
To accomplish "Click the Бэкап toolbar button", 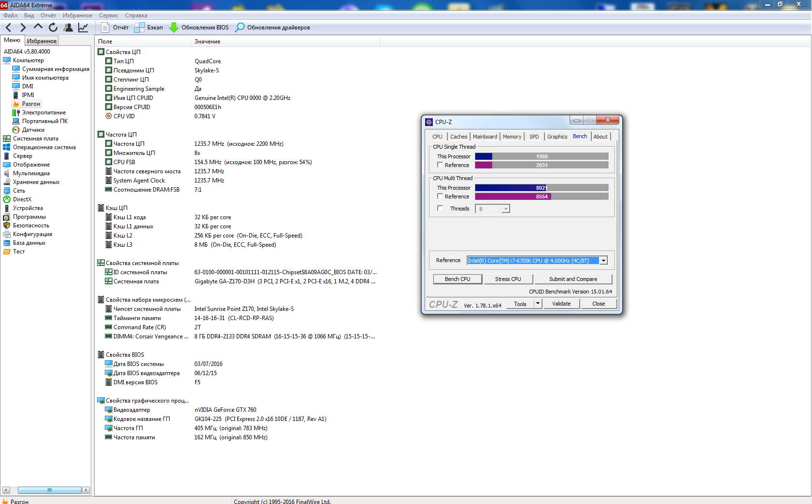I will tap(149, 28).
